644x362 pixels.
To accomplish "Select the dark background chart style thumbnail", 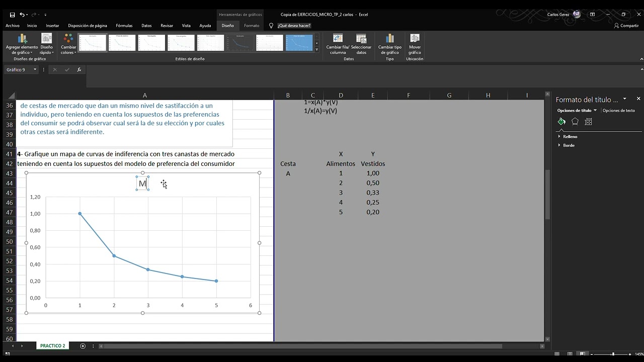I will (x=239, y=43).
